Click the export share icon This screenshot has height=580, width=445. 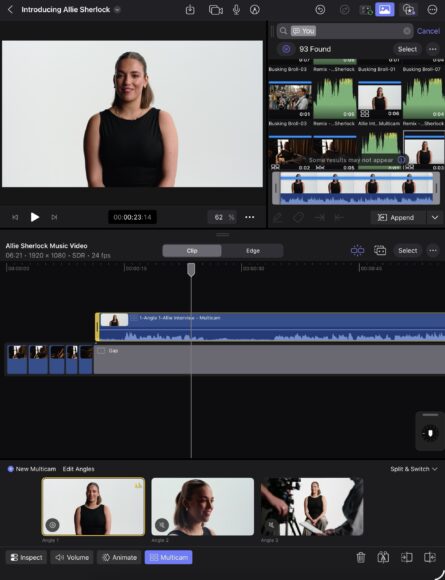pyautogui.click(x=190, y=10)
